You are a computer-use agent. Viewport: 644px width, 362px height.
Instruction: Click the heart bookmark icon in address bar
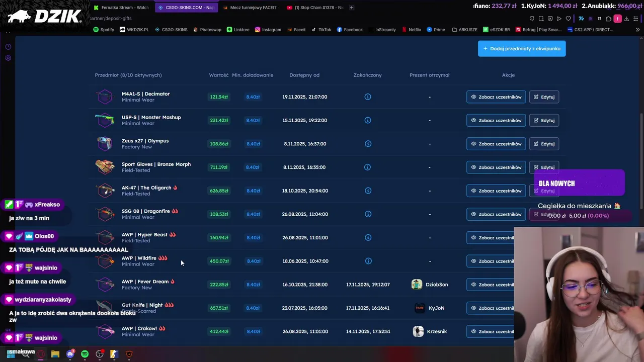coord(569,19)
